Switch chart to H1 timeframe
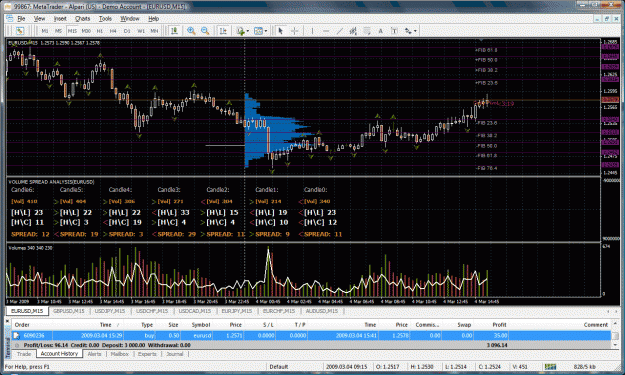This screenshot has height=375, width=625. point(100,31)
